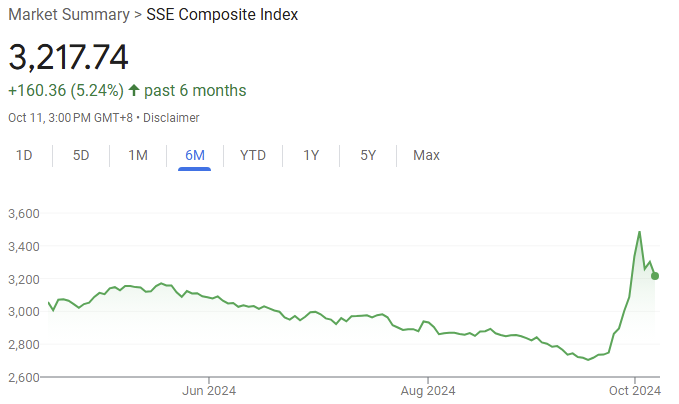679x404 pixels.
Task: Click the green up arrow icon
Action: click(x=134, y=91)
